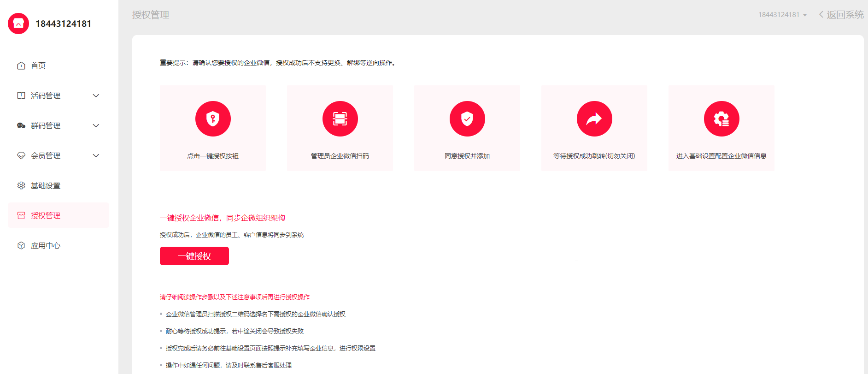Click the red 请仔细阅读操作步骤 notice
The height and width of the screenshot is (374, 868).
click(235, 297)
